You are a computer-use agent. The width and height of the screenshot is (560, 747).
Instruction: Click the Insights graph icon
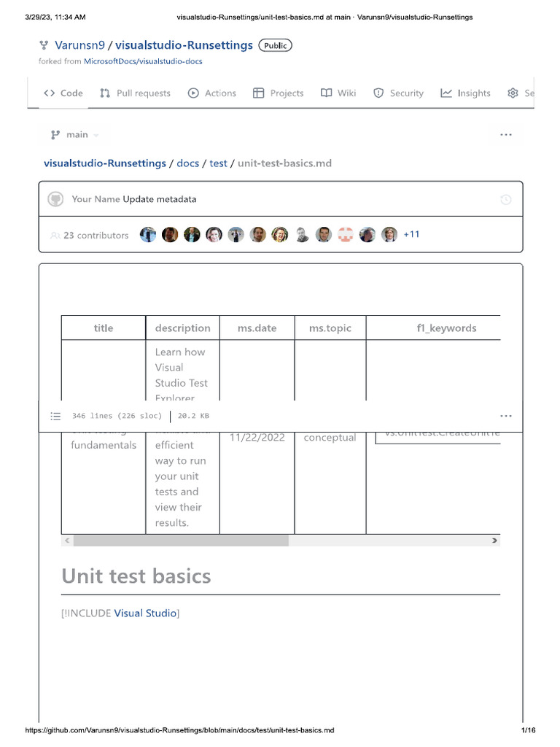[446, 93]
